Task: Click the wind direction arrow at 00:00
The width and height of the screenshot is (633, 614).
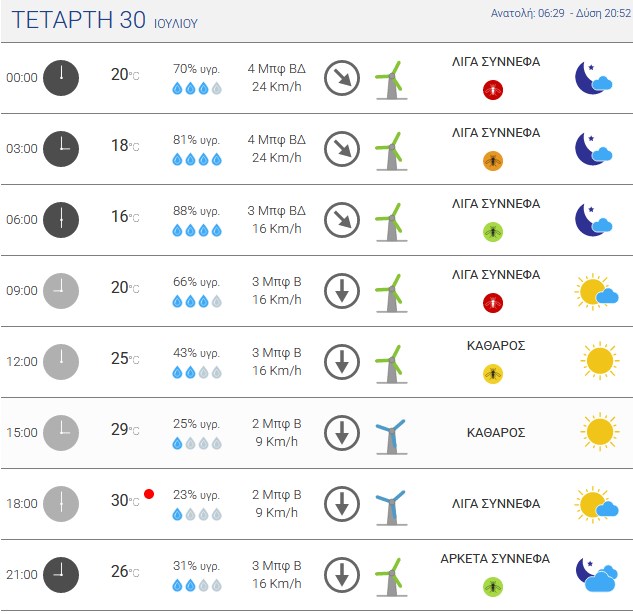Action: (x=342, y=78)
